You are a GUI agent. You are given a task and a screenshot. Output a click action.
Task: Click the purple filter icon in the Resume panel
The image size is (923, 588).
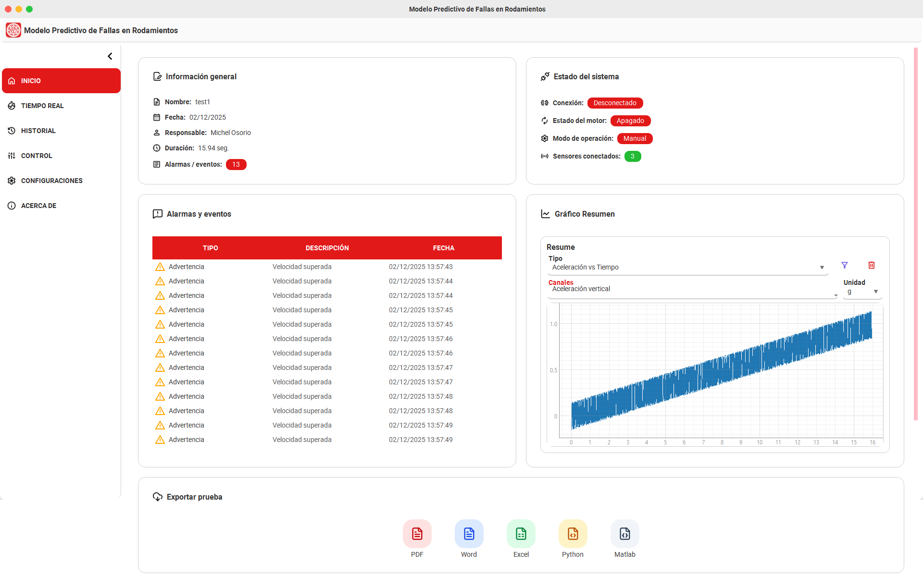point(845,265)
